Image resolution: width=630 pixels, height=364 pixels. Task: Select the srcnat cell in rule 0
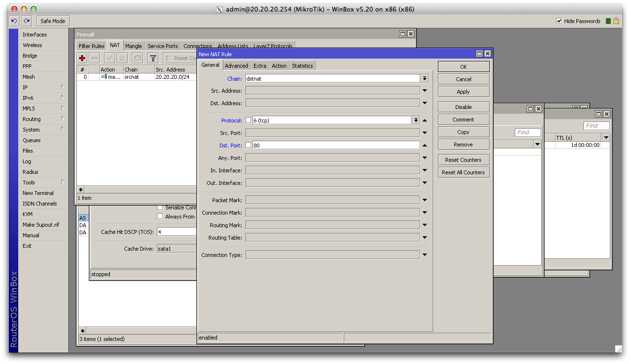click(138, 77)
